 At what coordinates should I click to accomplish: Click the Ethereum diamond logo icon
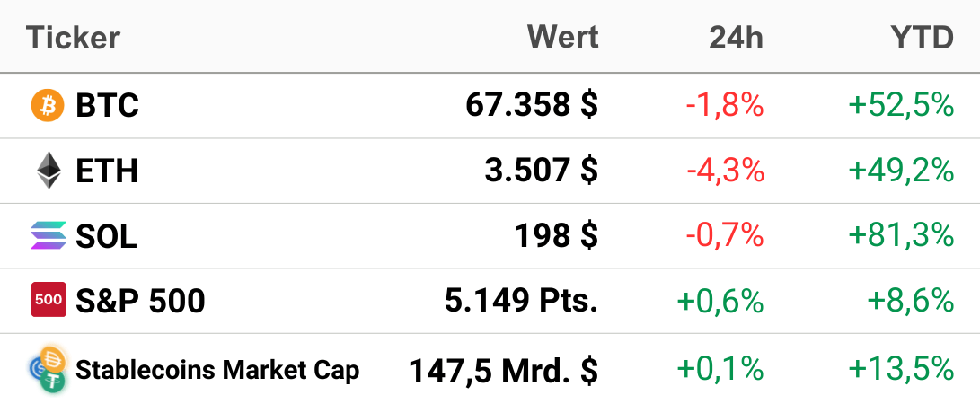(x=49, y=171)
